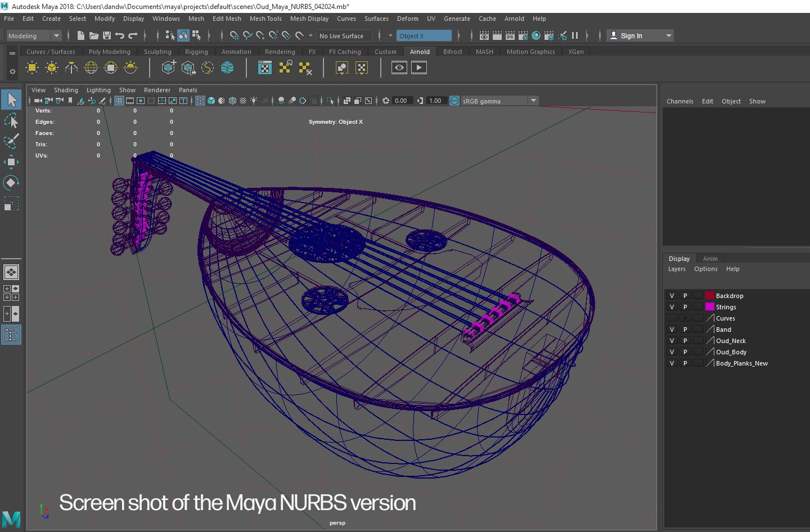Switch to the Anim layer tab

click(710, 259)
